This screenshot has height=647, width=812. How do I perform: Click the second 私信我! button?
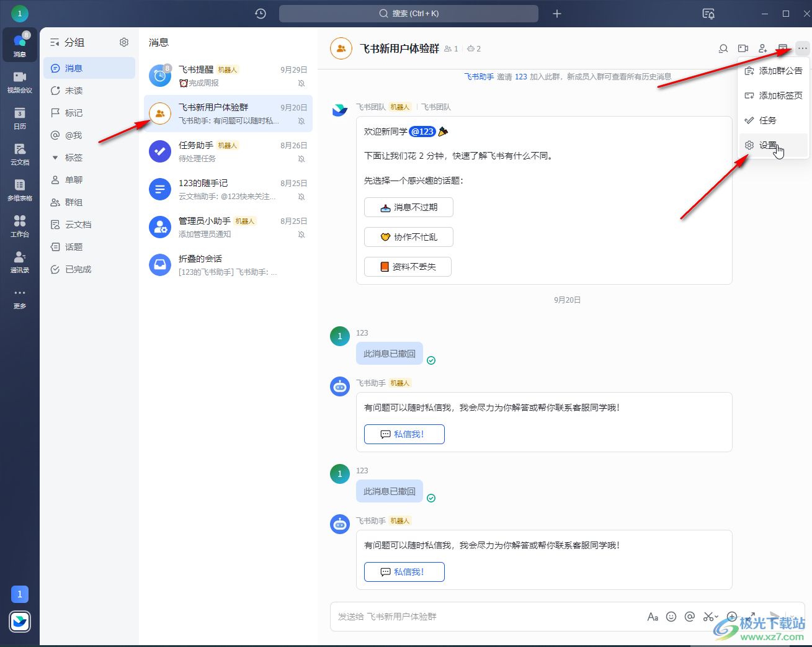pyautogui.click(x=404, y=572)
